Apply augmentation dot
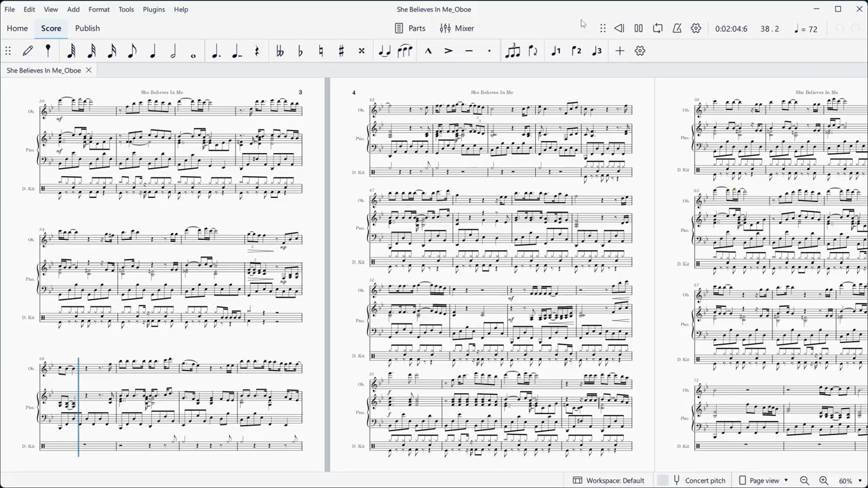This screenshot has height=488, width=868. pos(216,51)
